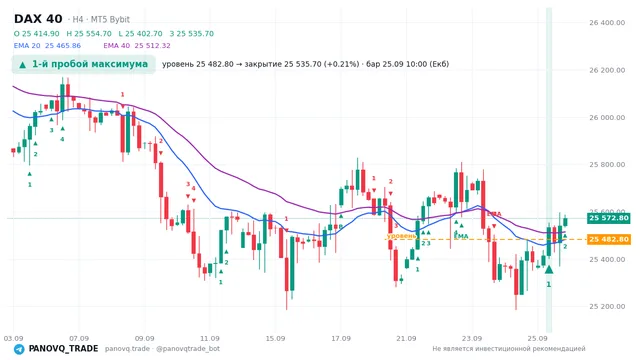This screenshot has width=640, height=360.
Task: Click the @panovqtrade_bot handle
Action: (188, 349)
